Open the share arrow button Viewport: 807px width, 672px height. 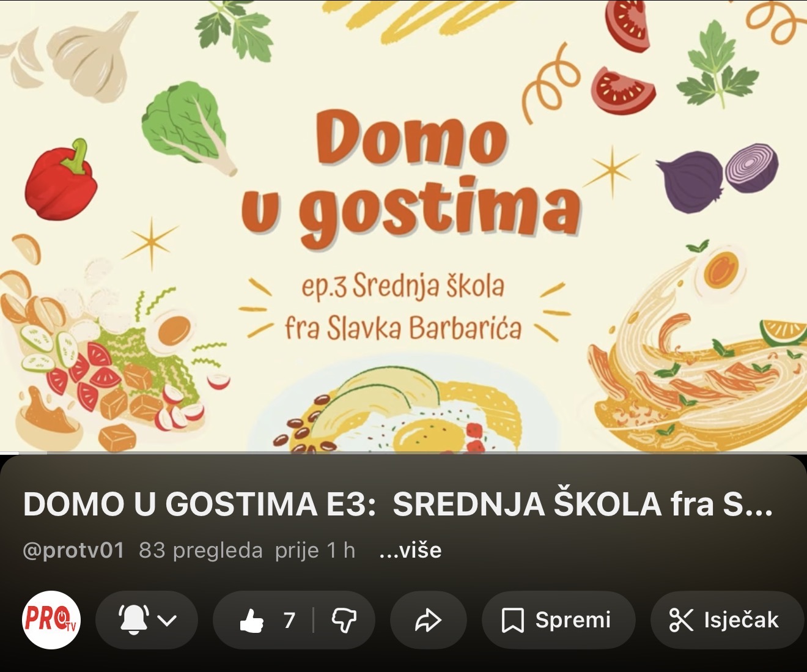(428, 620)
